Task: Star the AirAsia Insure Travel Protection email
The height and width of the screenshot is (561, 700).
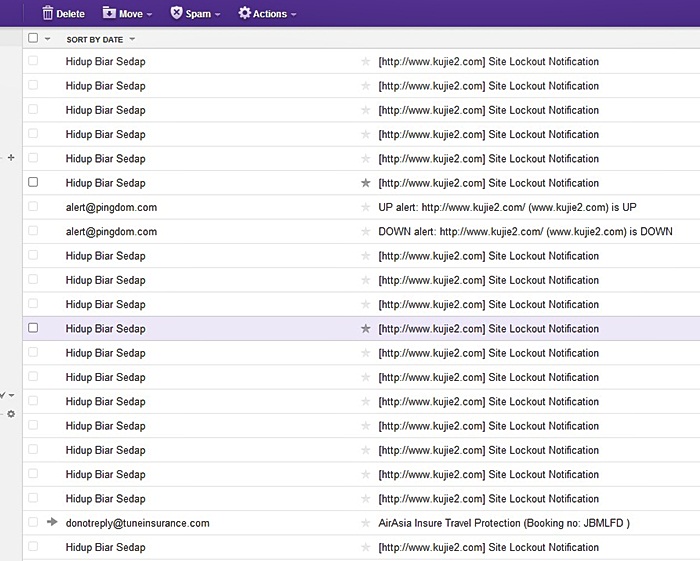Action: pyautogui.click(x=365, y=523)
